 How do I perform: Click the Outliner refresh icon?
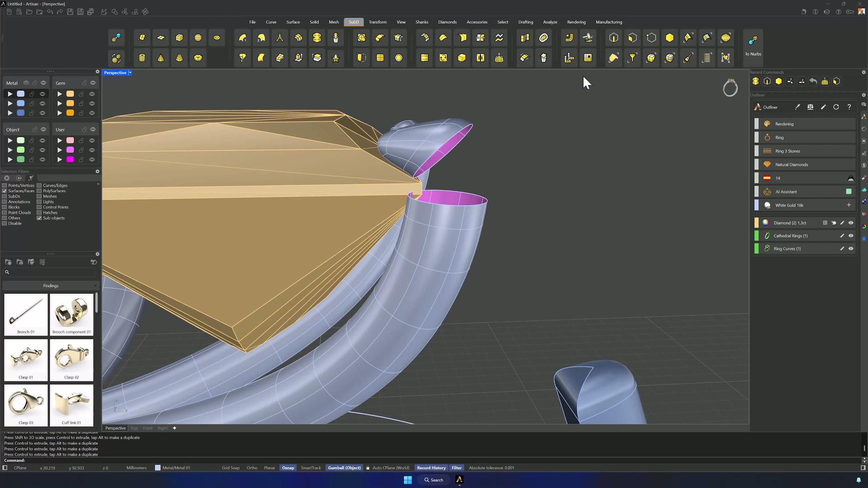pyautogui.click(x=836, y=107)
